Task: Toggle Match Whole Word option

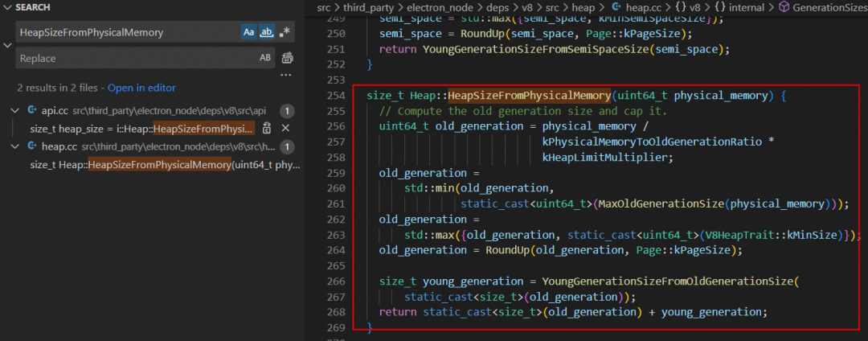Action: click(x=267, y=32)
